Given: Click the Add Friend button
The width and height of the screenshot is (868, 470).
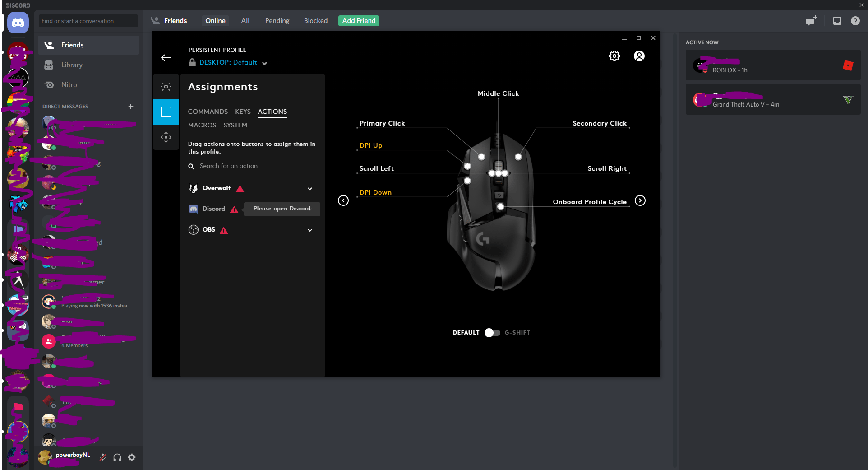Looking at the screenshot, I should point(358,20).
